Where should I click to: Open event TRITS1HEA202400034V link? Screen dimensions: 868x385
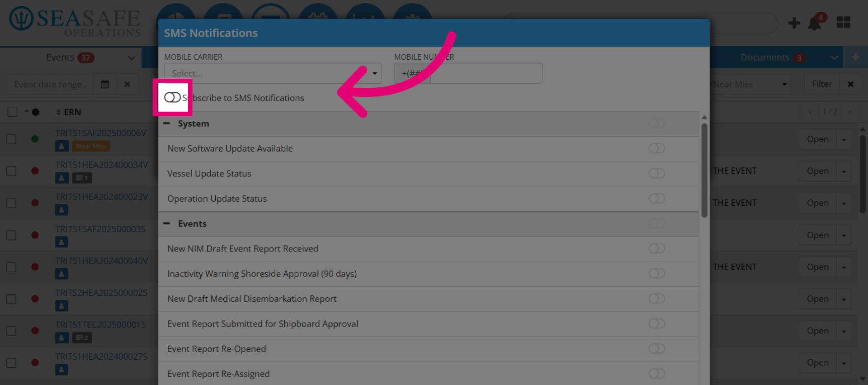[101, 165]
